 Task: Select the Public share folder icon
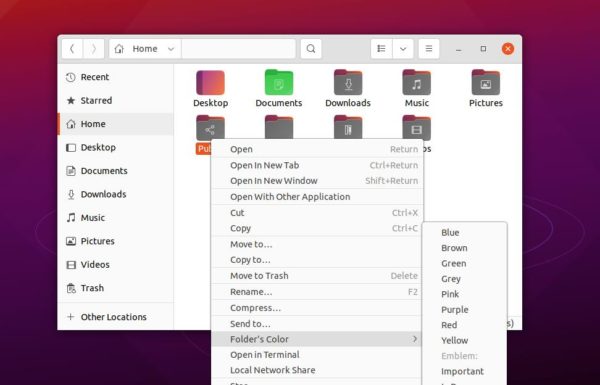pyautogui.click(x=210, y=128)
